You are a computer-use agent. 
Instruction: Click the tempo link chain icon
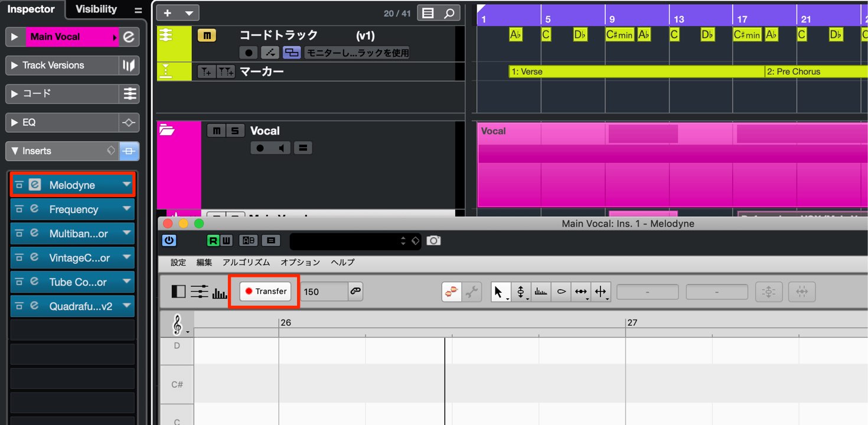coord(355,291)
